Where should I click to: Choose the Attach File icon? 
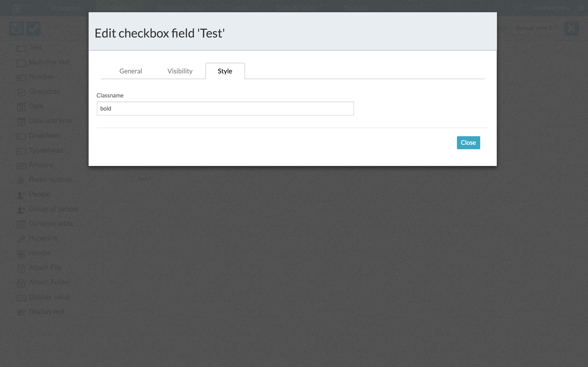click(21, 269)
